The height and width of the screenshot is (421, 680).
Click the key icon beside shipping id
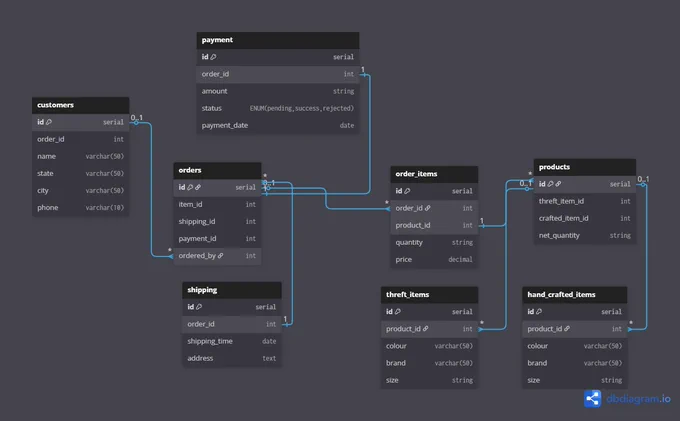pos(199,307)
